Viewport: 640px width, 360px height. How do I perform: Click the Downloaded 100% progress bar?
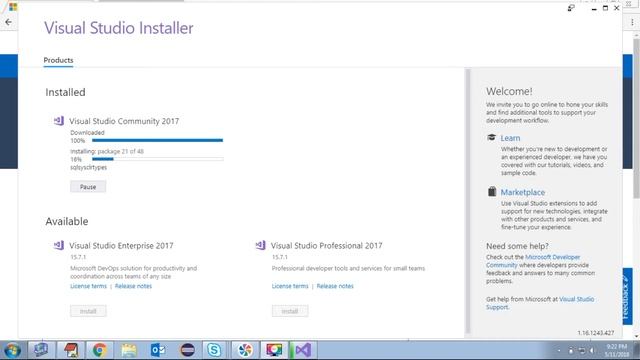pos(158,140)
